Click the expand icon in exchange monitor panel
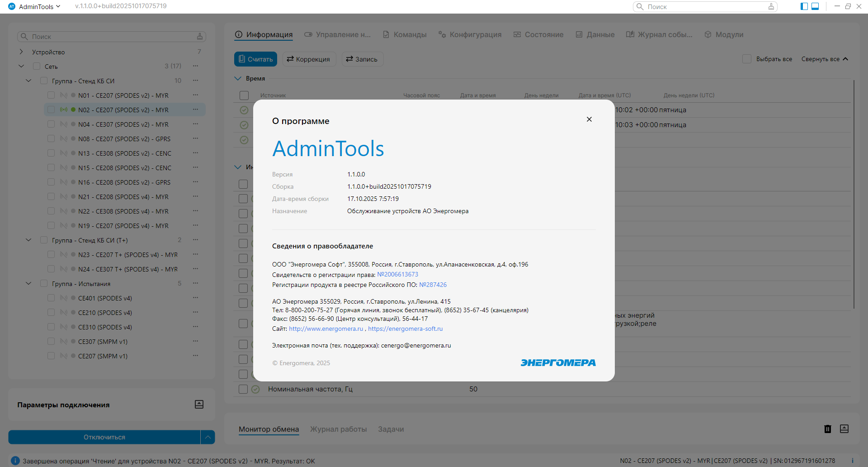 pos(844,429)
